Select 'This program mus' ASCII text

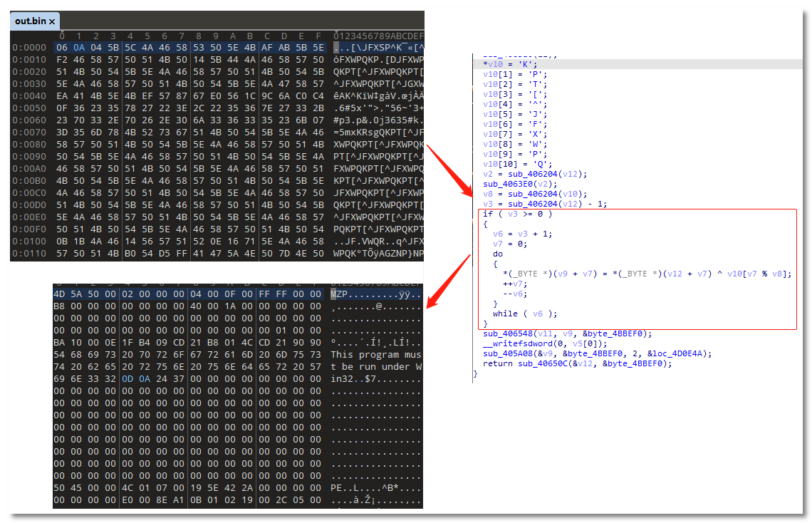pyautogui.click(x=370, y=354)
